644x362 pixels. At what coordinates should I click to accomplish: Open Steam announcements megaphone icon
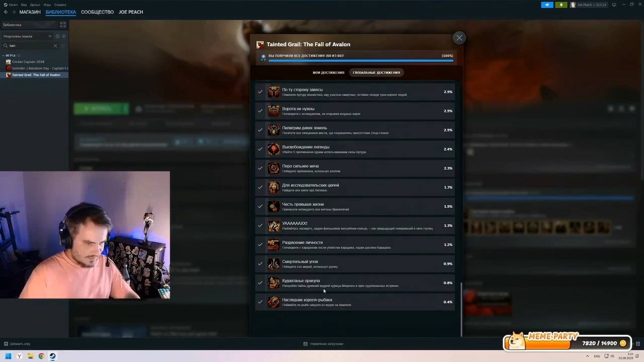tap(547, 5)
